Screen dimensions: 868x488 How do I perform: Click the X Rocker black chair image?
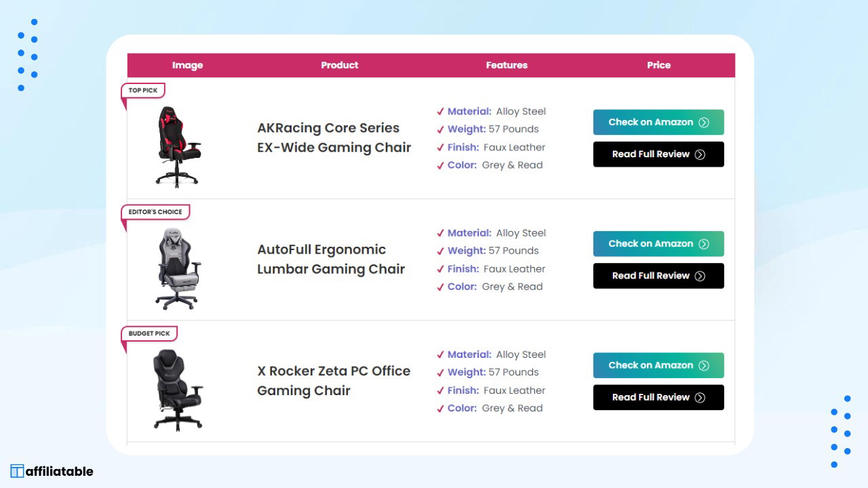pos(178,390)
